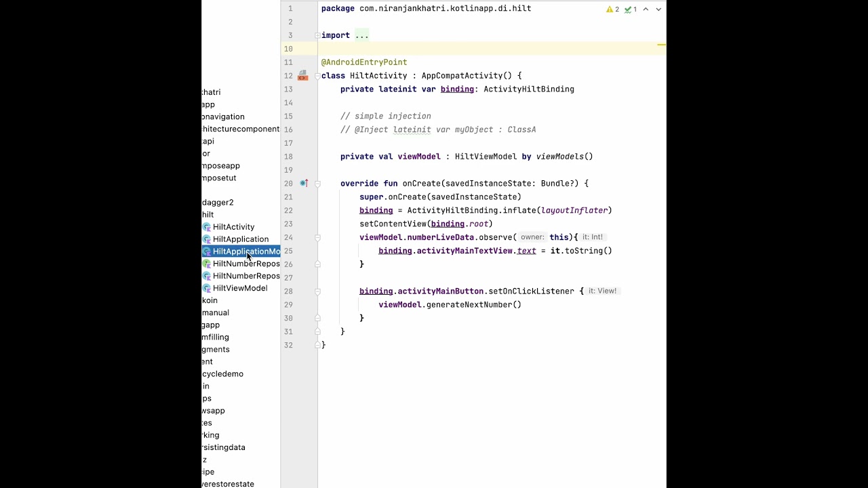Click the fold end marker on line 30
The height and width of the screenshot is (488, 868).
[x=317, y=318]
